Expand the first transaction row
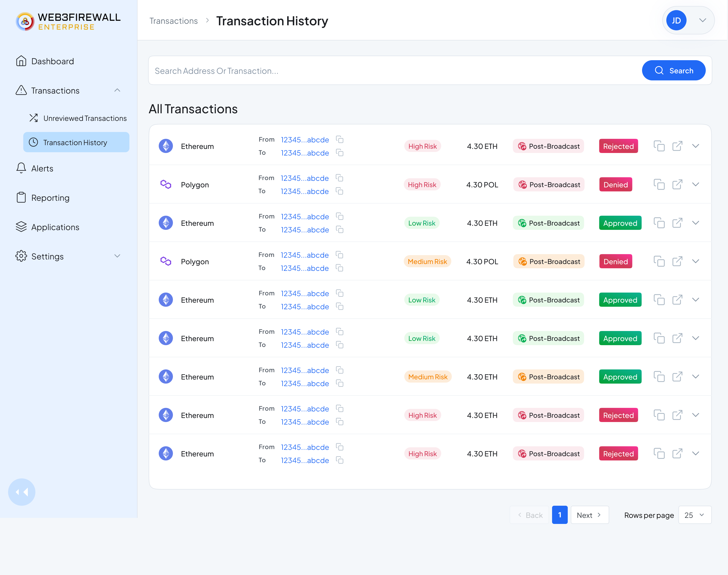 click(695, 146)
